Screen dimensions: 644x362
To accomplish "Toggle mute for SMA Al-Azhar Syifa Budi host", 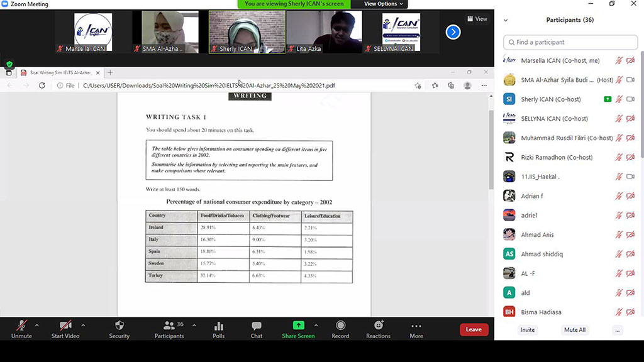I will (x=619, y=80).
